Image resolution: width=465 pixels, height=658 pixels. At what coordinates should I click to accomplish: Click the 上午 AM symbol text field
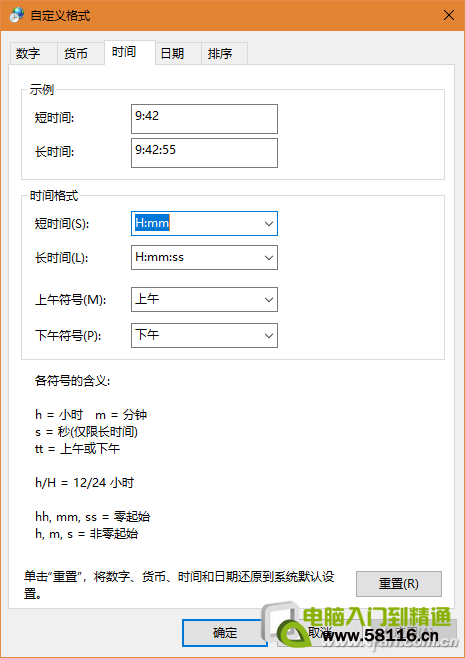coord(196,300)
